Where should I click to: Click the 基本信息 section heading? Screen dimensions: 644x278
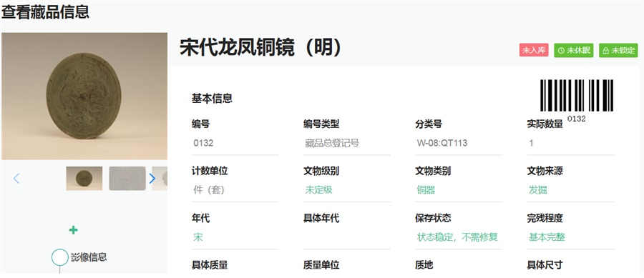click(x=212, y=99)
